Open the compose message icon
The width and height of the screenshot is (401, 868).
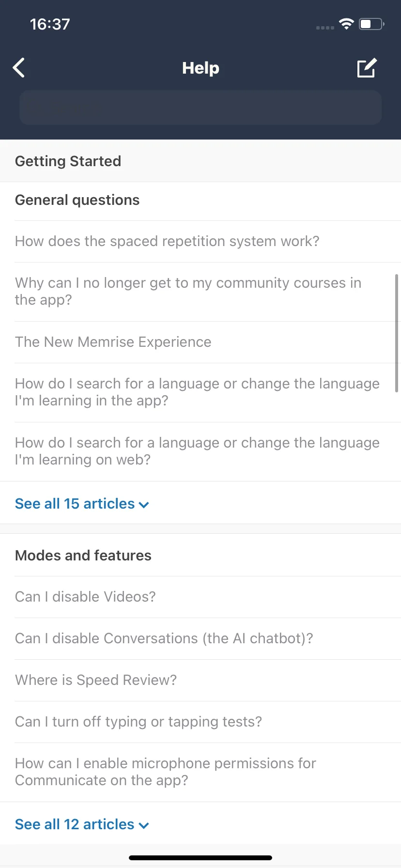coord(367,68)
